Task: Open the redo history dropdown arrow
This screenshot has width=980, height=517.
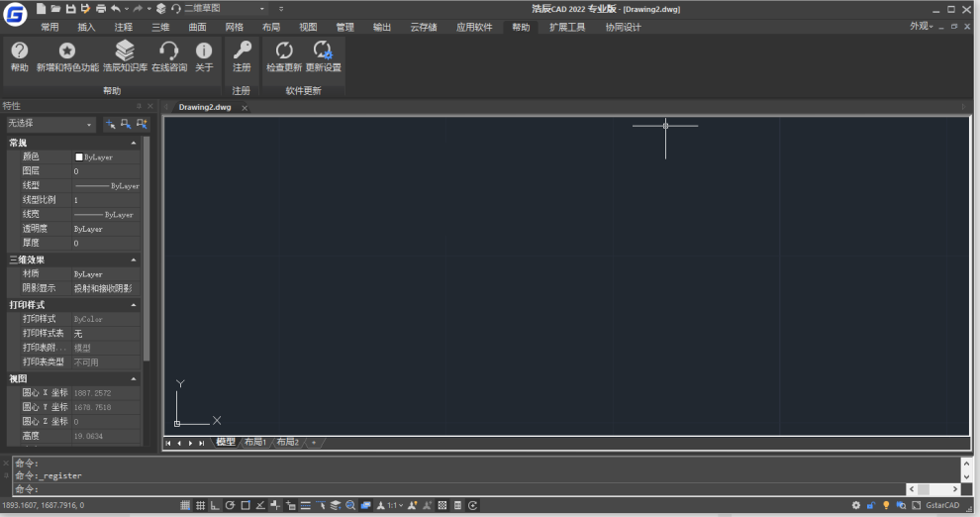Action: [148, 9]
